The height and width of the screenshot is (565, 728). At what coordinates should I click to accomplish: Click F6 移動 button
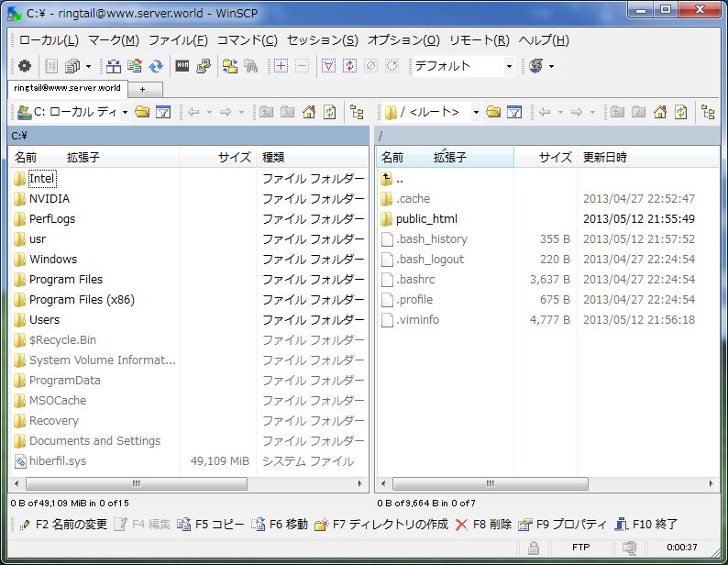280,525
